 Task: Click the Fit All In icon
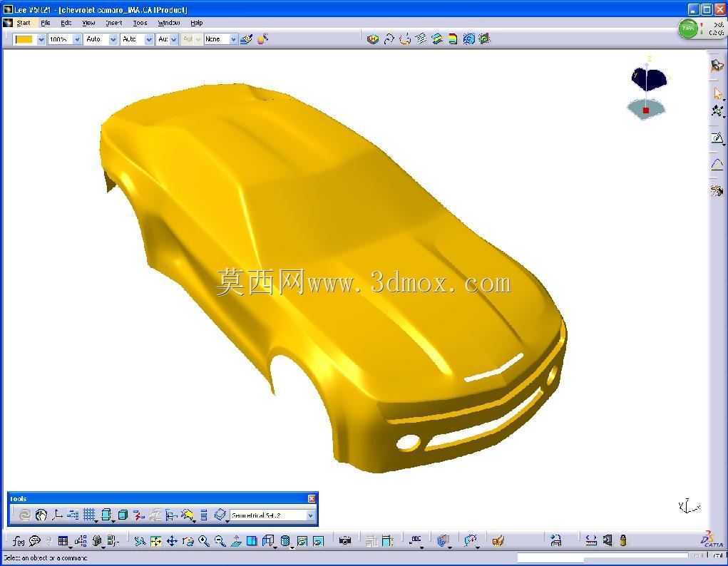point(155,541)
